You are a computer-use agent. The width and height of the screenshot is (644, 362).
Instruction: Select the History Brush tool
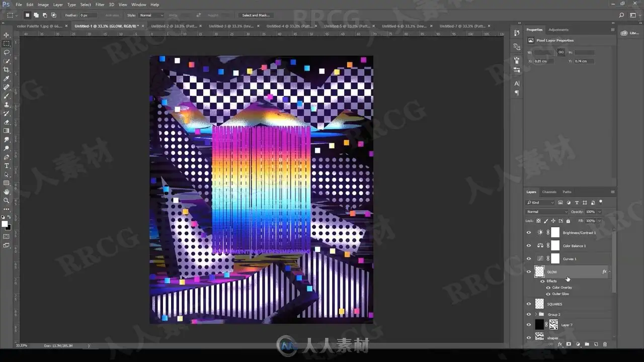[7, 113]
